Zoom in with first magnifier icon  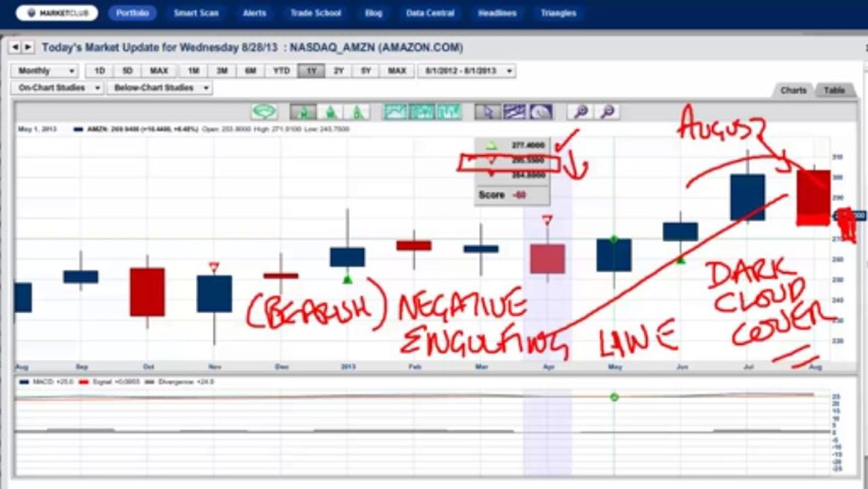tap(580, 112)
